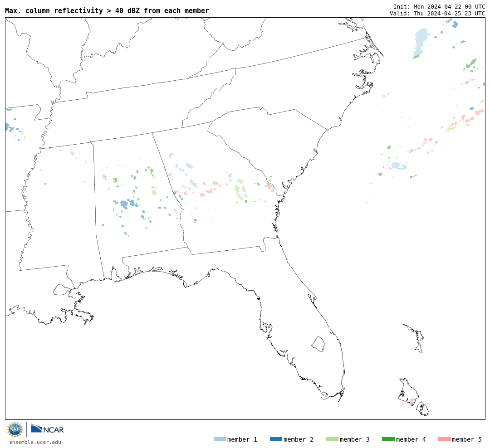Select the 'member 2' legend label

299,439
